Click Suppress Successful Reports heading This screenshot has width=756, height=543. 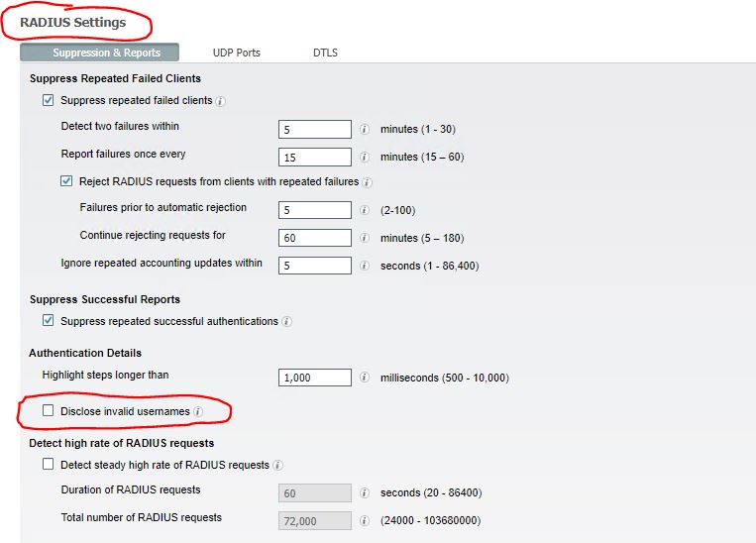[x=105, y=299]
